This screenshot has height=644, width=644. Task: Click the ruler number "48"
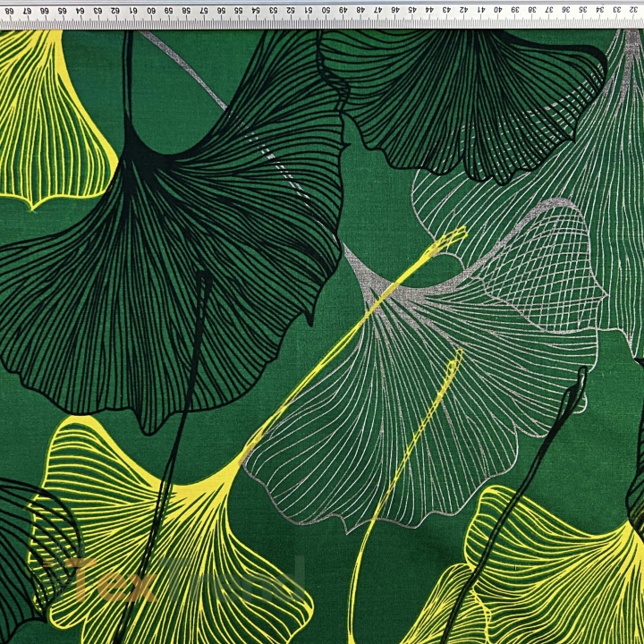(360, 10)
